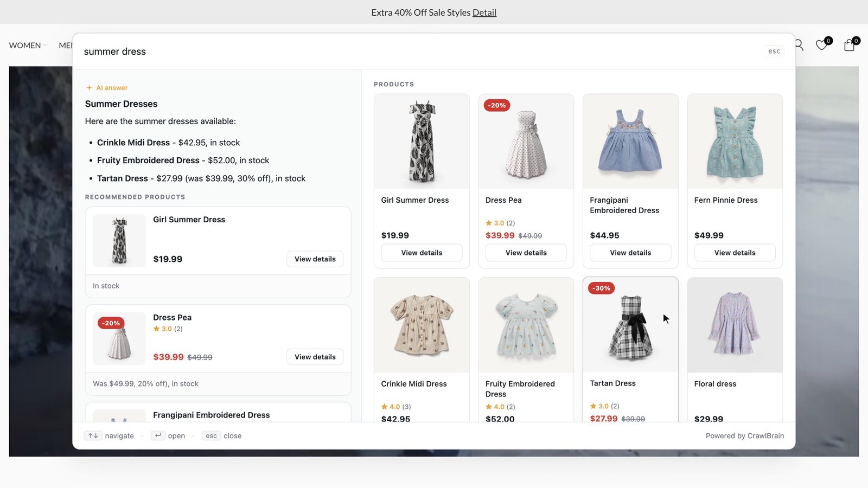The width and height of the screenshot is (868, 488).
Task: Click View details under Girl Summer Dress card
Action: 422,253
